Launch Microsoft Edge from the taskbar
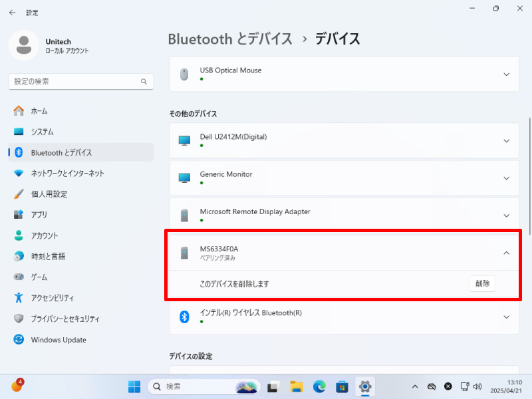 319,386
